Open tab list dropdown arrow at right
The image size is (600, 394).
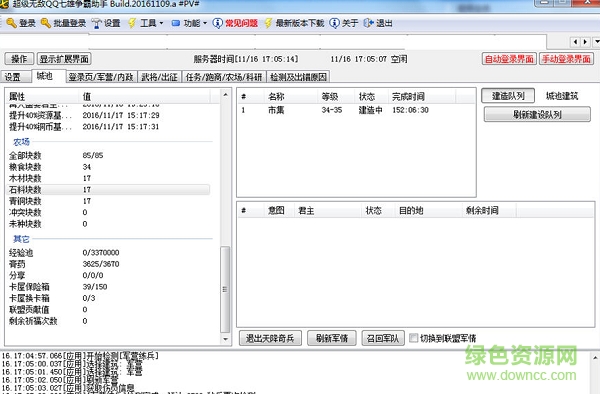tap(596, 41)
